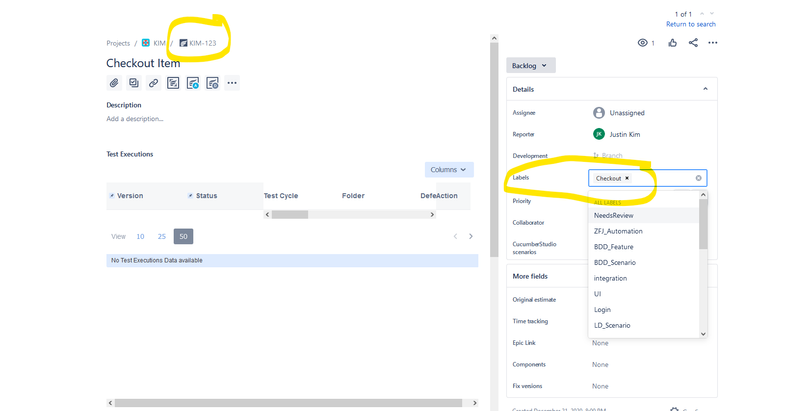Click the Justin Kim reporter name
This screenshot has width=785, height=411.
pyautogui.click(x=624, y=134)
